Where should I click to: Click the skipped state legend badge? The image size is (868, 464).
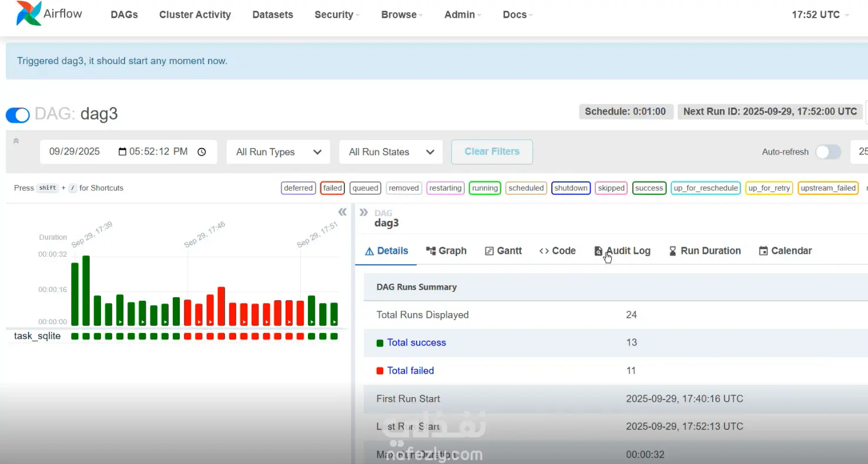click(x=611, y=188)
